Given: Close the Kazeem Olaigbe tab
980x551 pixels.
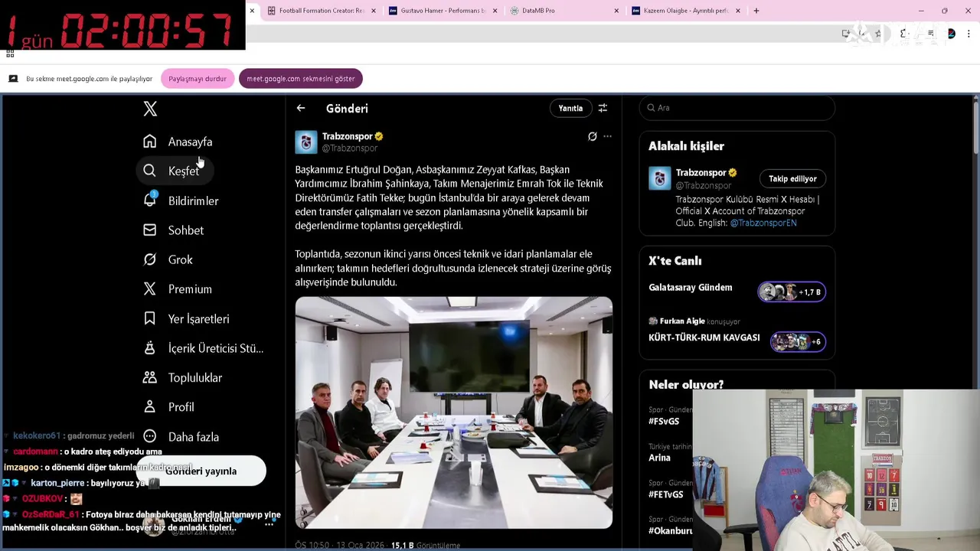Looking at the screenshot, I should pos(738,11).
